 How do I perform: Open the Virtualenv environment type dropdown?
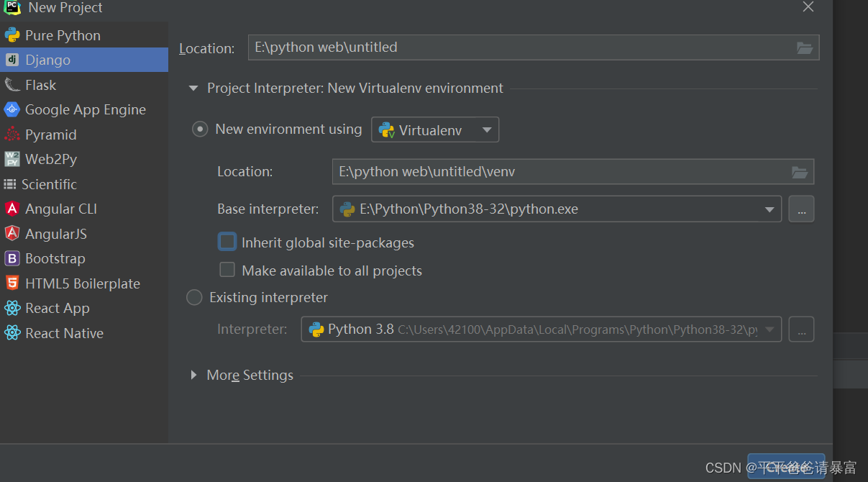click(435, 130)
